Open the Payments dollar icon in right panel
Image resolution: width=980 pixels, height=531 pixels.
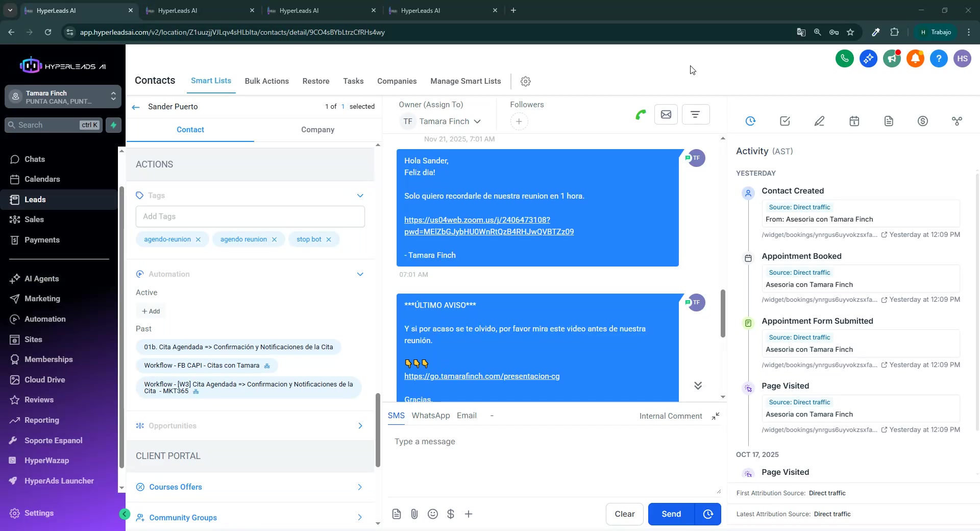coord(923,121)
